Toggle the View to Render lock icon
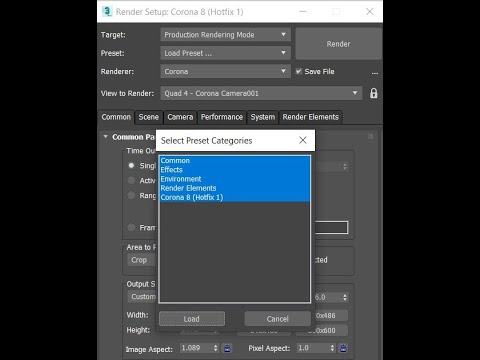 pos(374,93)
